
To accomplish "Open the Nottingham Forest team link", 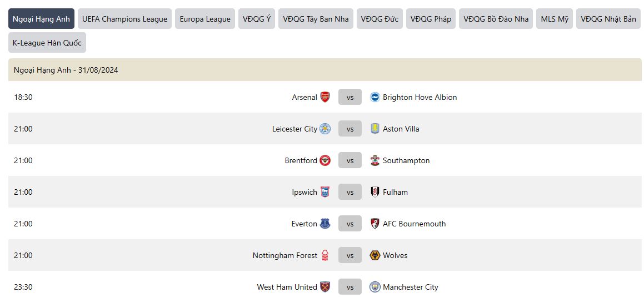I will tap(285, 255).
